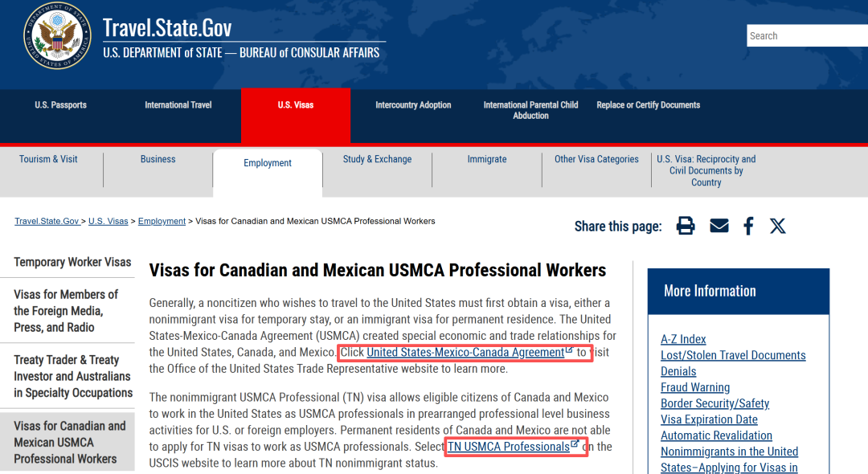Image resolution: width=868 pixels, height=474 pixels.
Task: Share this page via email envelope icon
Action: pyautogui.click(x=719, y=226)
